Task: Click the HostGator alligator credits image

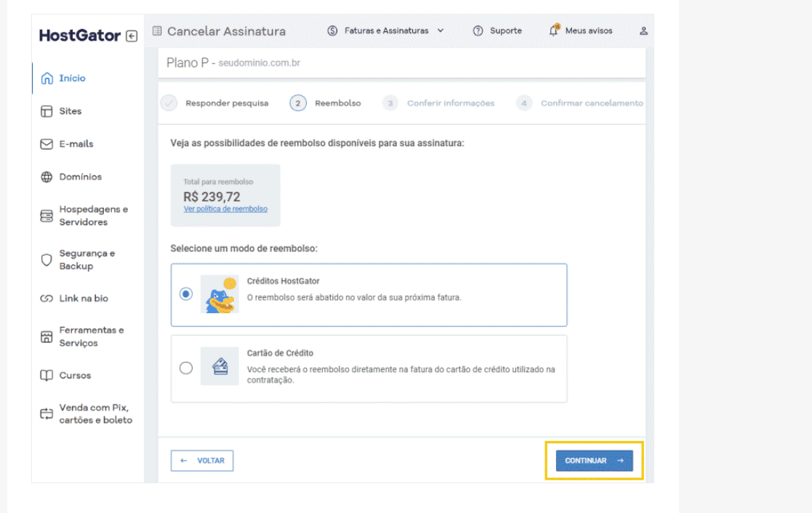Action: [220, 294]
